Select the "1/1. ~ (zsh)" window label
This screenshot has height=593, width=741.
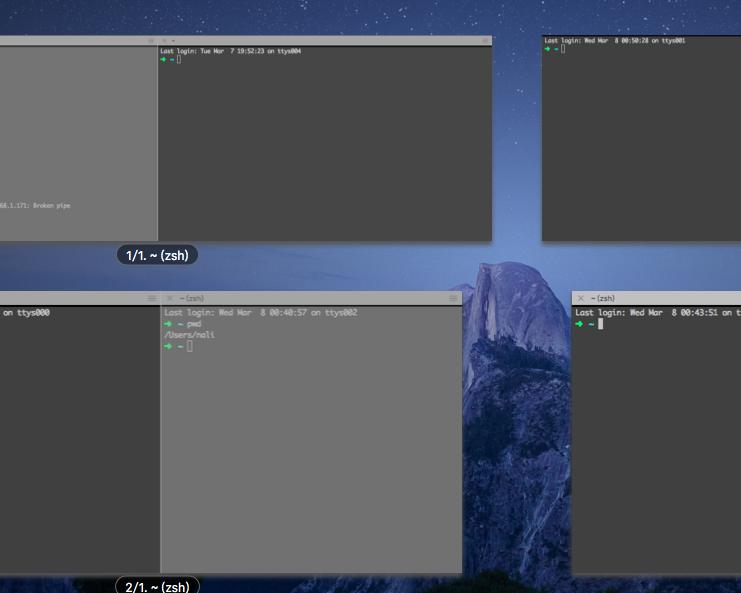point(157,255)
